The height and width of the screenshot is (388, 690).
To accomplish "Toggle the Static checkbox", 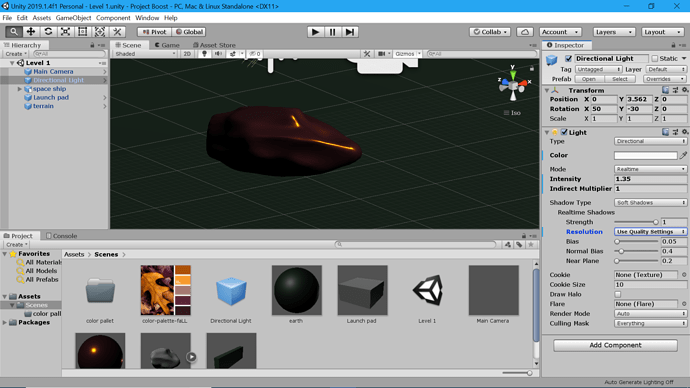I will point(655,59).
